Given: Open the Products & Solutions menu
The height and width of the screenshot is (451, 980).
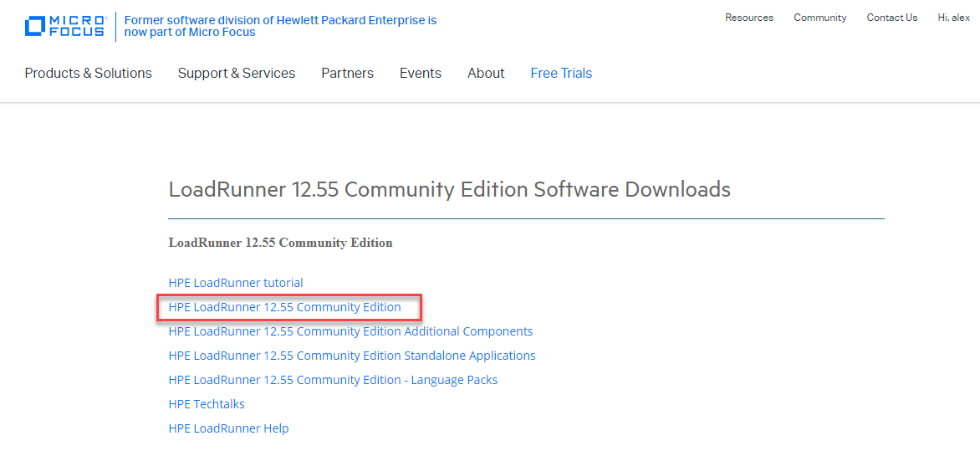Looking at the screenshot, I should click(88, 74).
